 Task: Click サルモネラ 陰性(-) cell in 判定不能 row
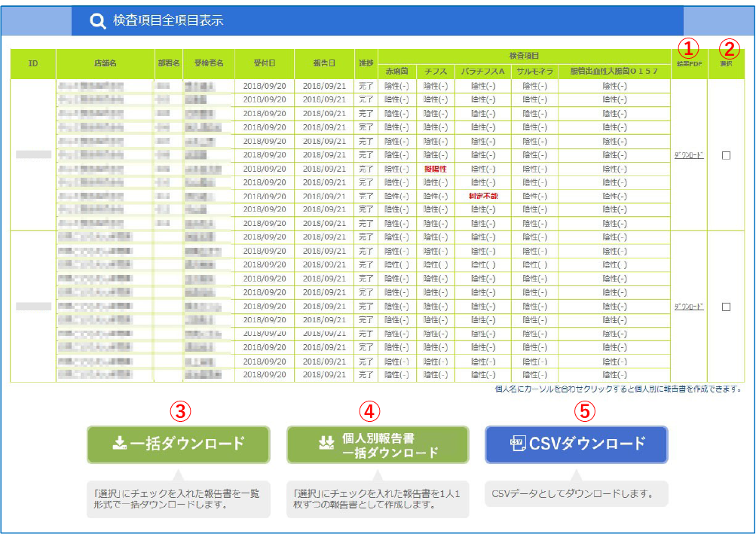click(534, 196)
